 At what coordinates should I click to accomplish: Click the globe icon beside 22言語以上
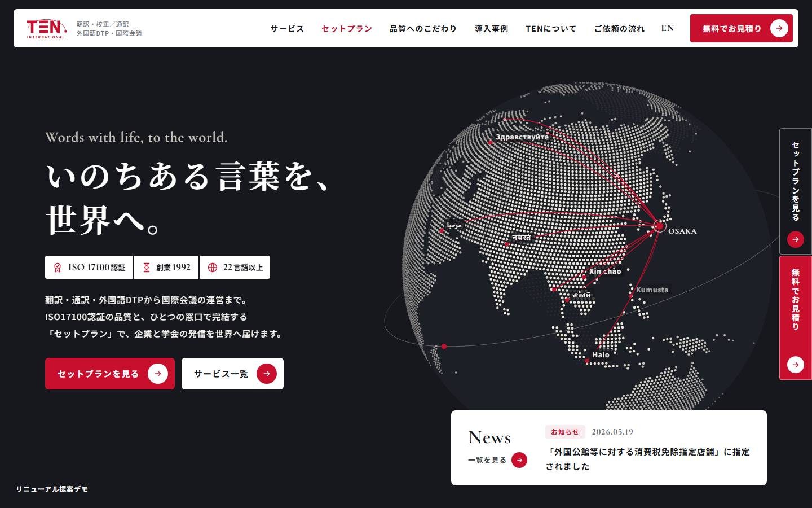coord(213,268)
